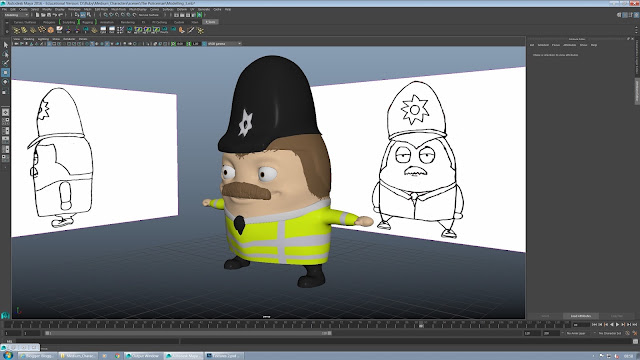Open the Shading menu in the viewport panel
Viewport: 640px width, 360px height.
29,39
